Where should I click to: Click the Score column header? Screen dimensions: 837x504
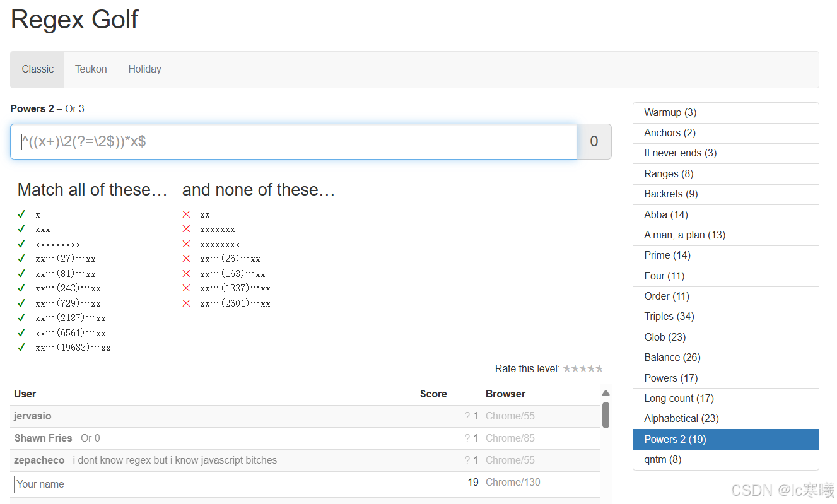pos(433,394)
